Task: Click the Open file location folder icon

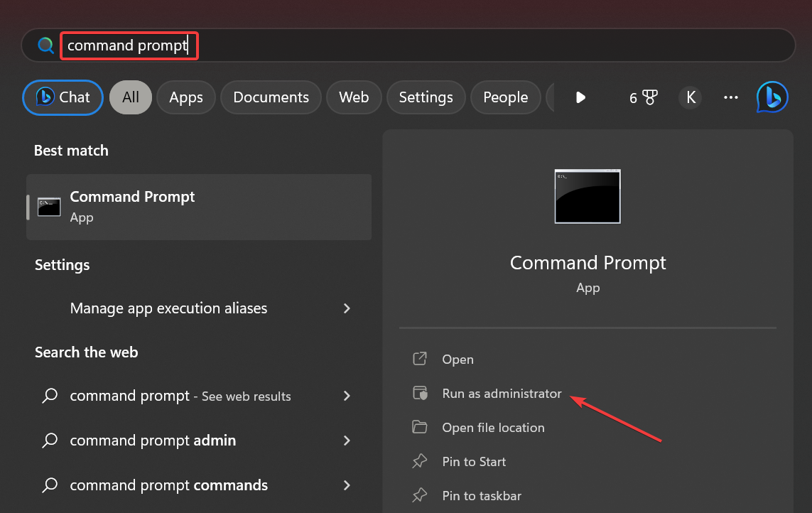Action: click(421, 427)
